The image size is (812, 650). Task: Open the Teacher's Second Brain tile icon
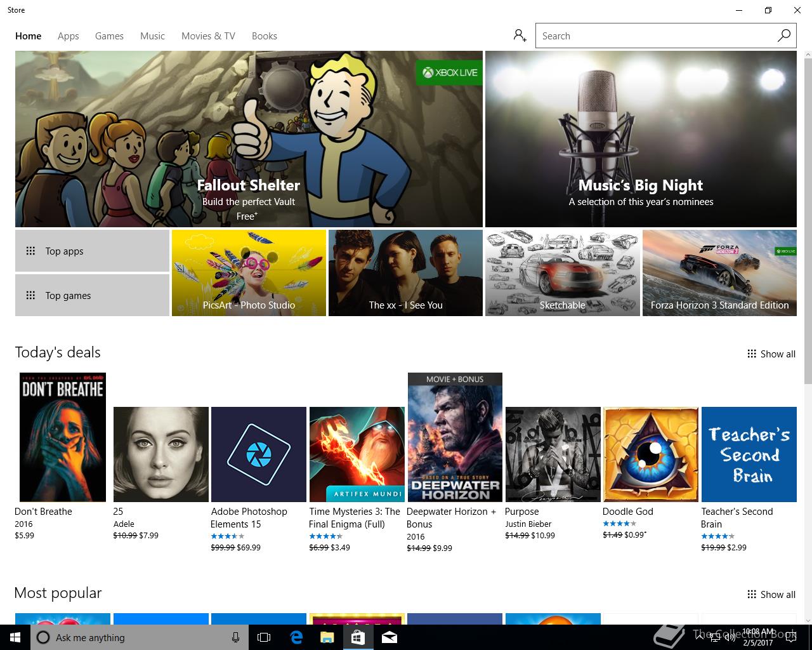point(749,454)
